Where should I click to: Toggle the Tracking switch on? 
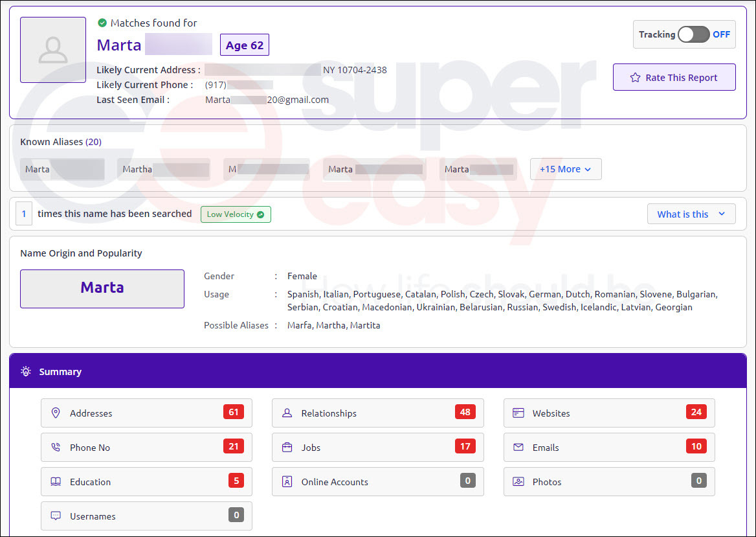coord(693,34)
